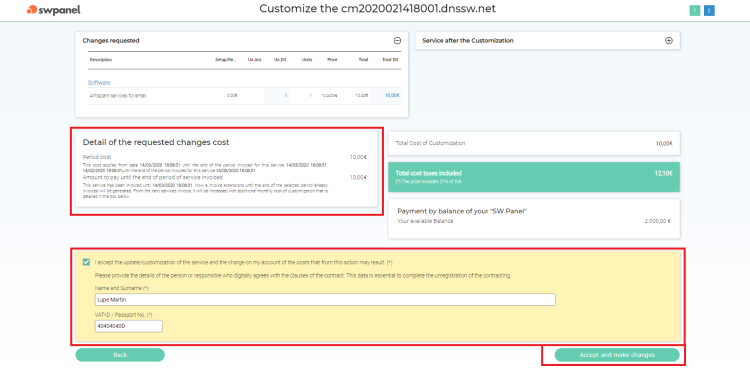Select the Antispam services for email row
This screenshot has height=368, width=750.
244,96
